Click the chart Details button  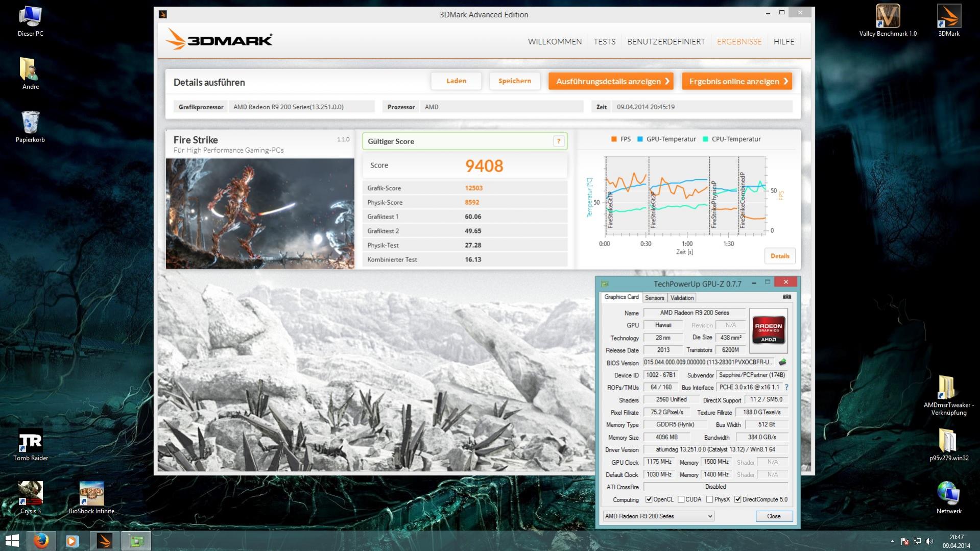[x=779, y=256]
